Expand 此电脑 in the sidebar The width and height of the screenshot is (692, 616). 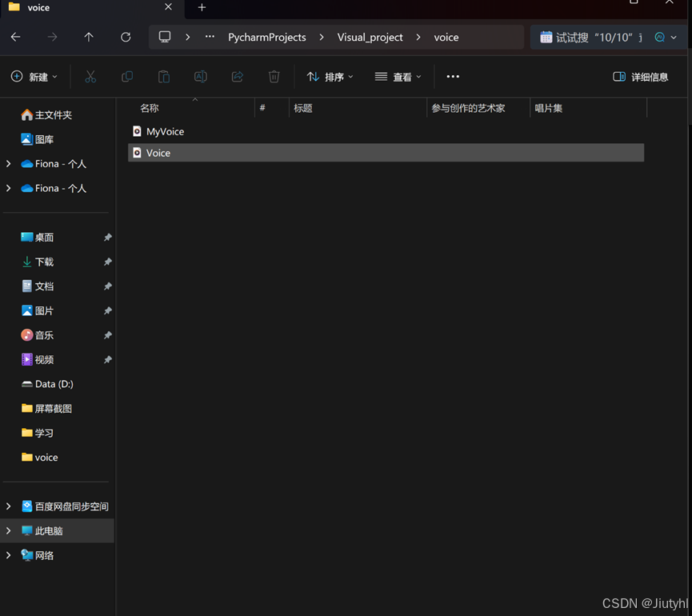(x=8, y=530)
